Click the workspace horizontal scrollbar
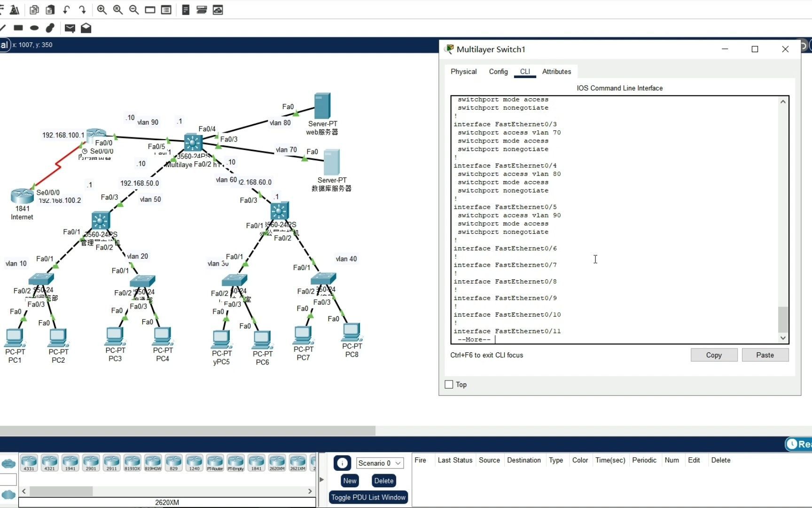Screen dimensions: 812x508 point(187,430)
